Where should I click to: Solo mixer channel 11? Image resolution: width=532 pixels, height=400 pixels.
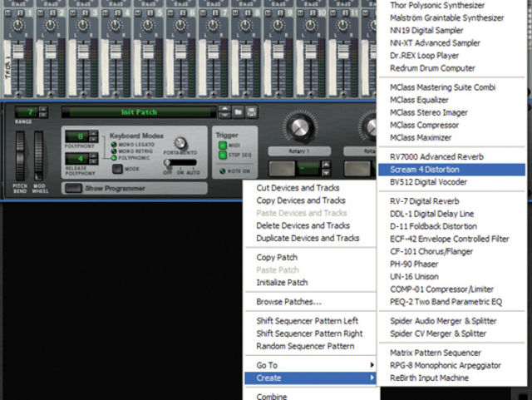pos(345,13)
